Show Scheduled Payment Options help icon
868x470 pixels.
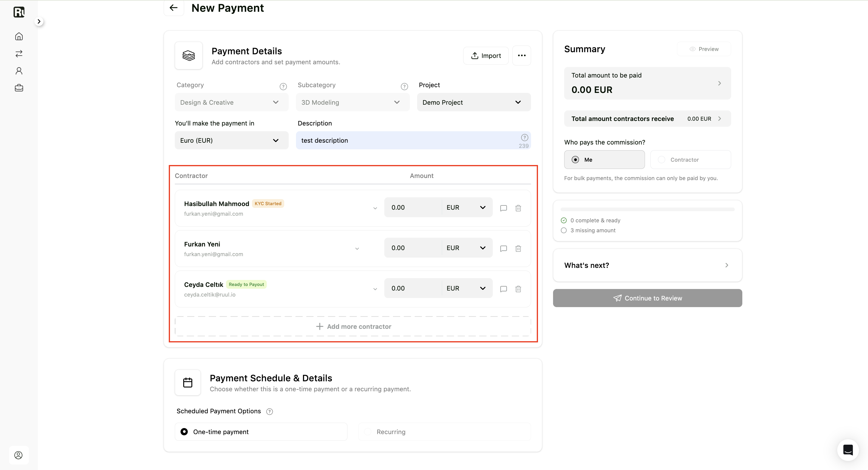click(269, 411)
